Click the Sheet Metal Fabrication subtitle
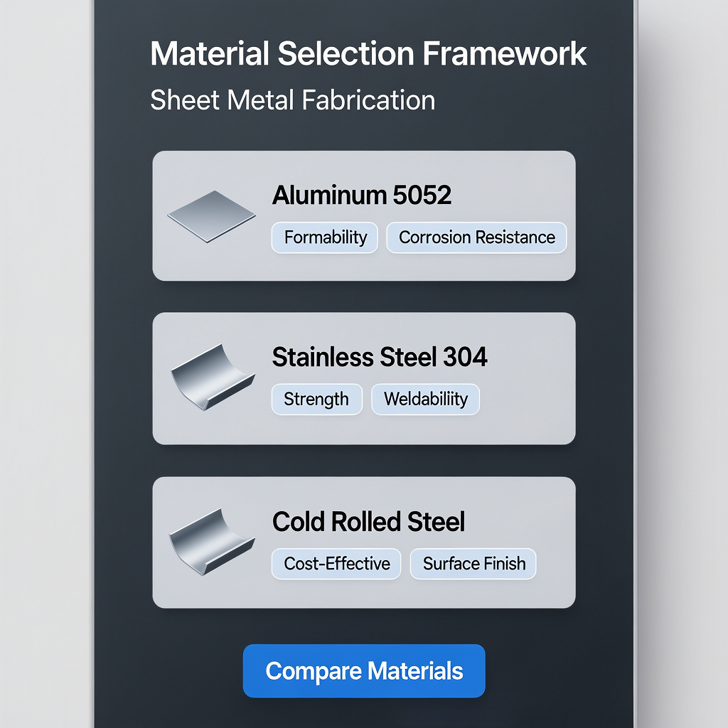This screenshot has width=728, height=728. pyautogui.click(x=292, y=100)
